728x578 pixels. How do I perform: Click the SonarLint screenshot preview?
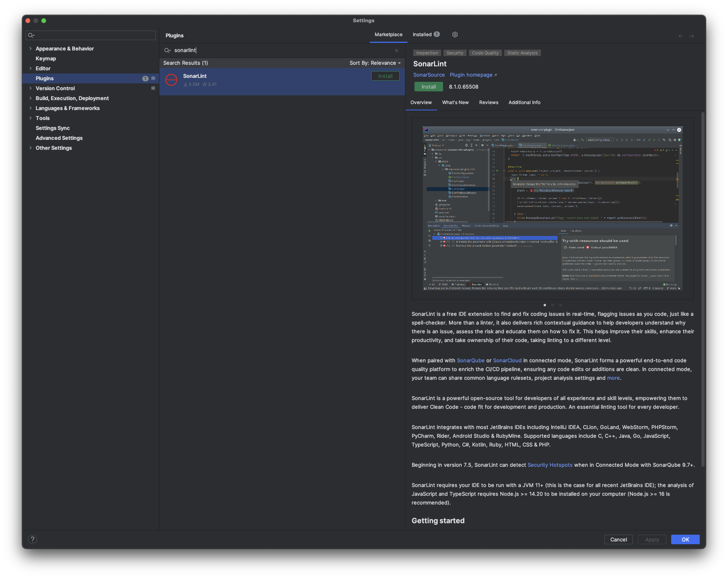tap(552, 208)
